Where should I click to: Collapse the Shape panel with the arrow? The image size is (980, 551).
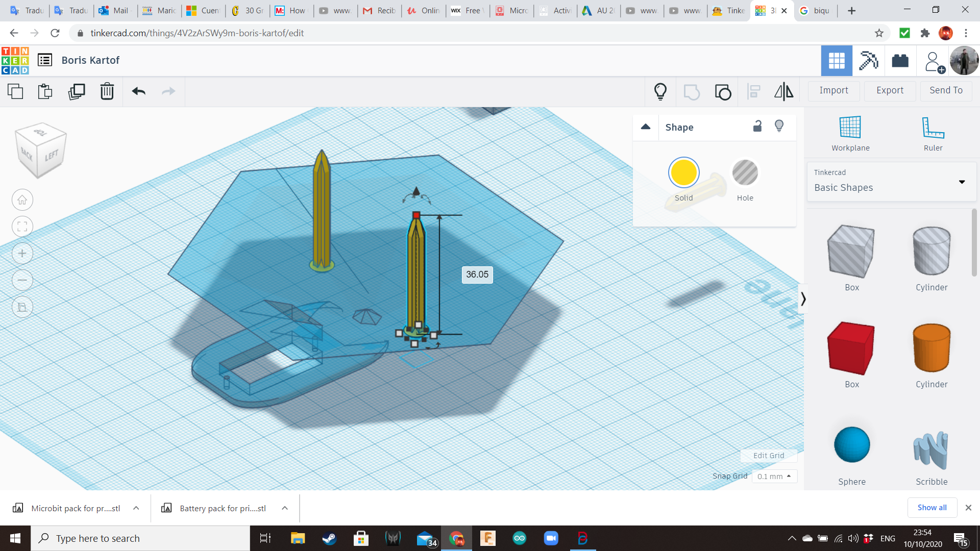(646, 127)
